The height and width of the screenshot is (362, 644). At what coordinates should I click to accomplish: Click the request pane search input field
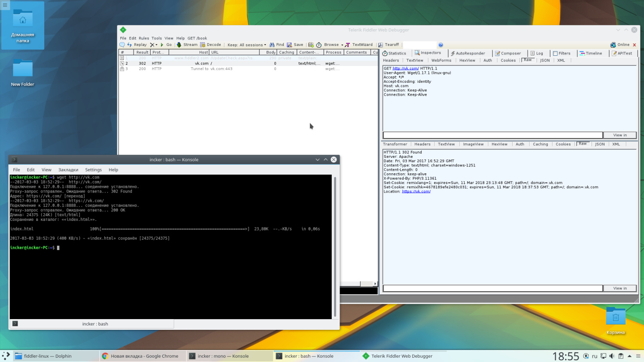pos(493,135)
